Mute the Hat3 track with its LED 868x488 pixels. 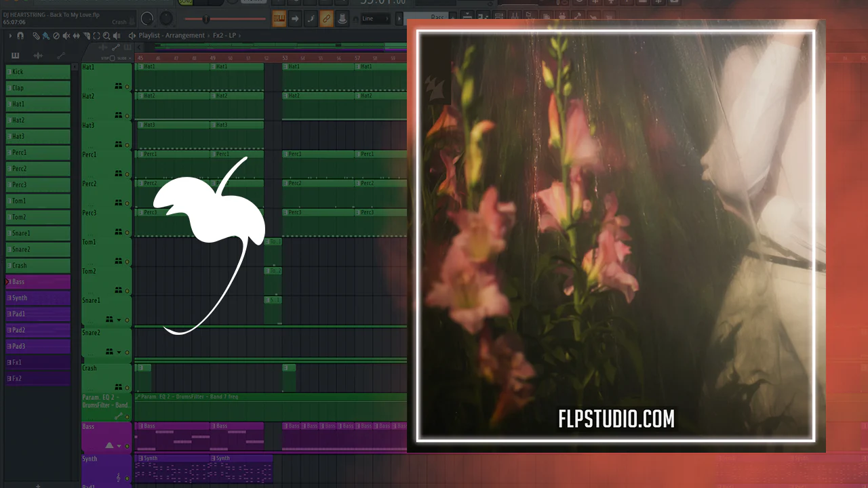coord(127,145)
